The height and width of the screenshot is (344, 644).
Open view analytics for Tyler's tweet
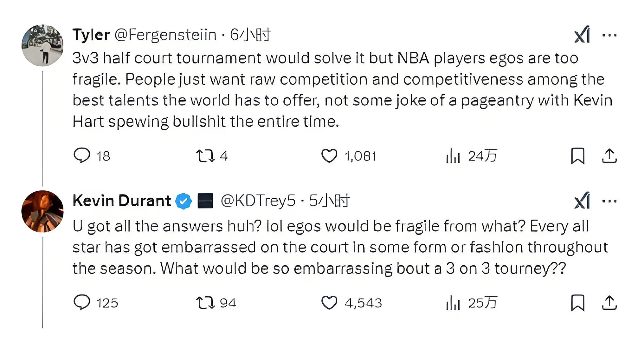(x=453, y=155)
